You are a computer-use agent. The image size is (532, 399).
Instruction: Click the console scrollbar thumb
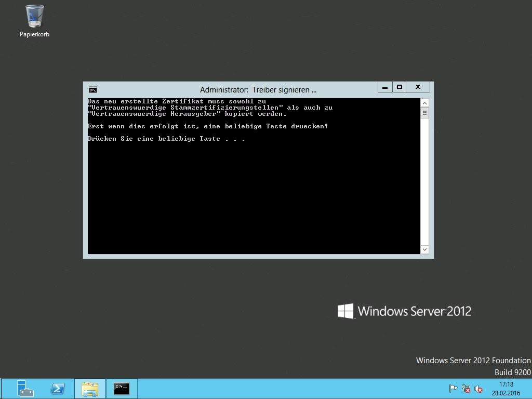click(424, 113)
